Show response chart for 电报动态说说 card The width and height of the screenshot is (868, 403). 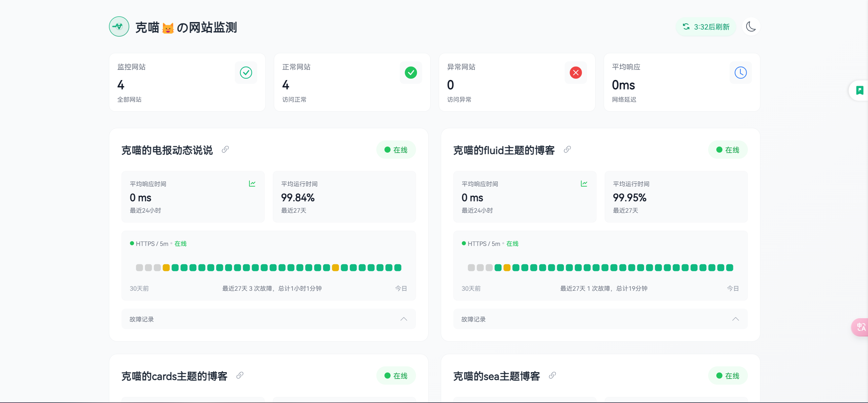(252, 184)
